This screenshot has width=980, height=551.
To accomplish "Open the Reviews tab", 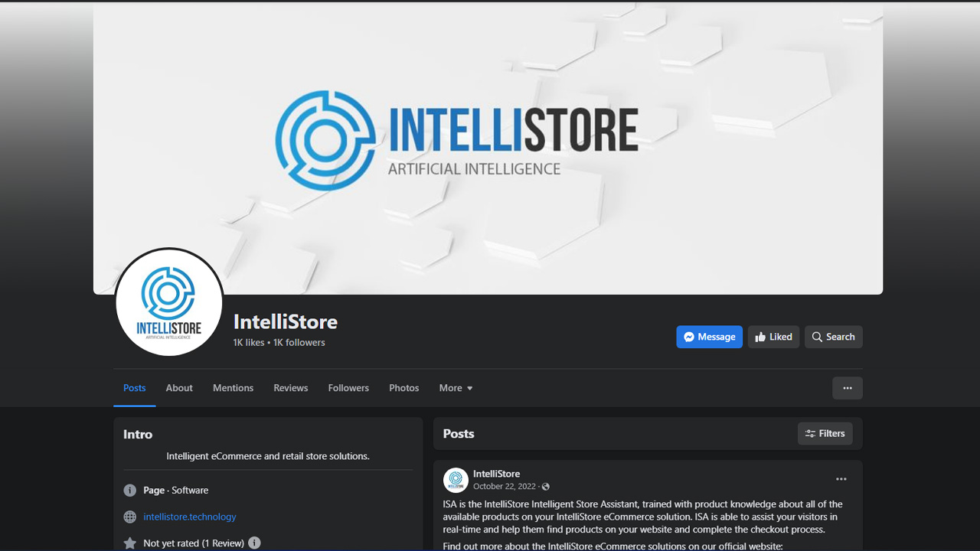I will coord(291,388).
